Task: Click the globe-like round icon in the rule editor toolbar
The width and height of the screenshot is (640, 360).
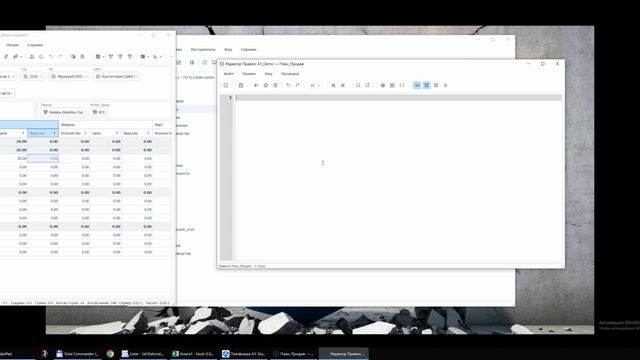Action: click(x=382, y=85)
